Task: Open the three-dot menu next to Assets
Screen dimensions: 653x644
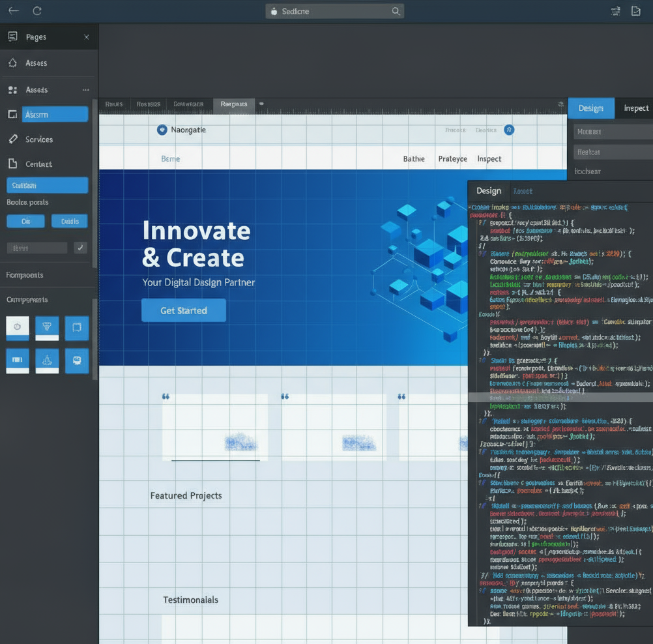Action: (x=86, y=90)
